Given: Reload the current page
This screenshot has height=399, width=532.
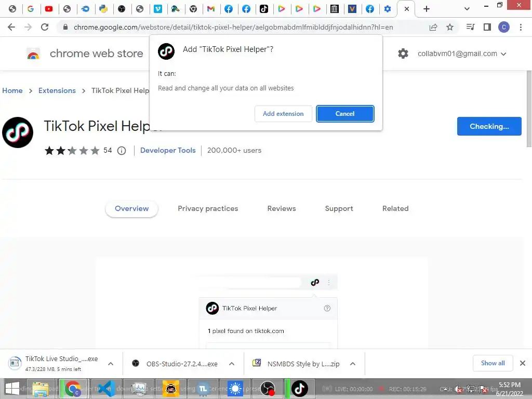Looking at the screenshot, I should (45, 27).
